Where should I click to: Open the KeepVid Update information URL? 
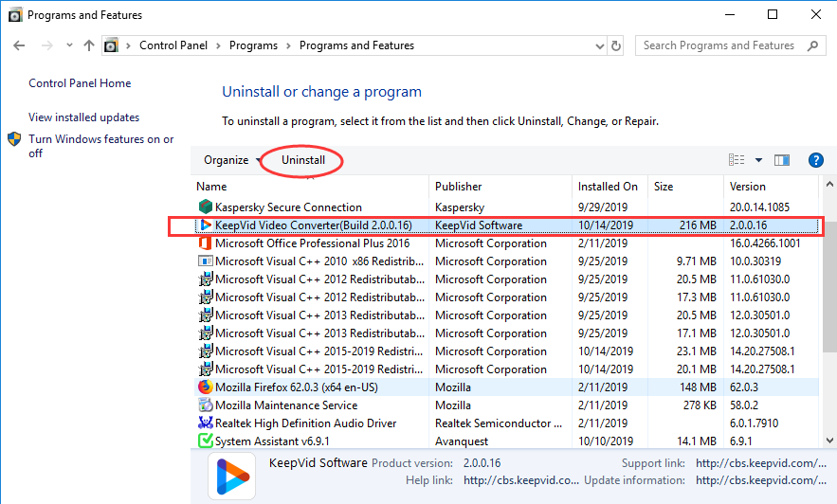pos(761,480)
